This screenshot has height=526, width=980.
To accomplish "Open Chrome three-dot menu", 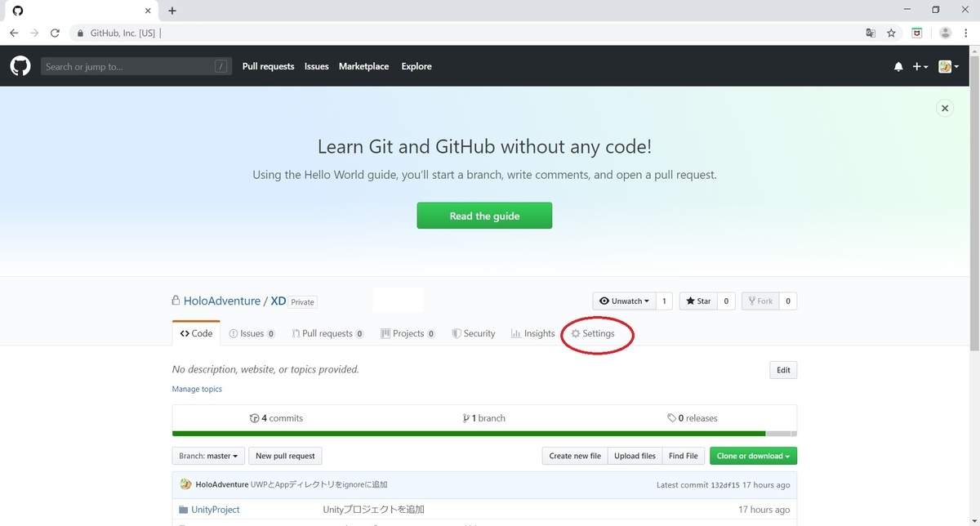I will [x=966, y=33].
